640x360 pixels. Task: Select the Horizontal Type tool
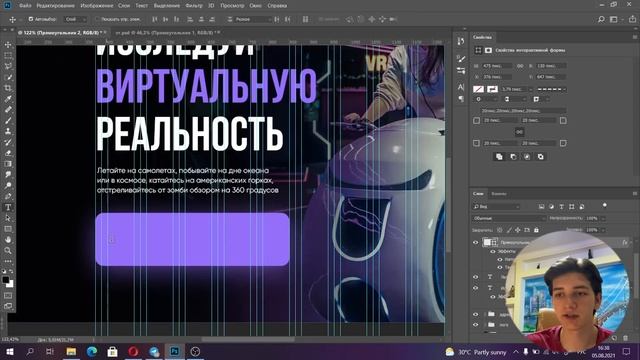[x=8, y=207]
